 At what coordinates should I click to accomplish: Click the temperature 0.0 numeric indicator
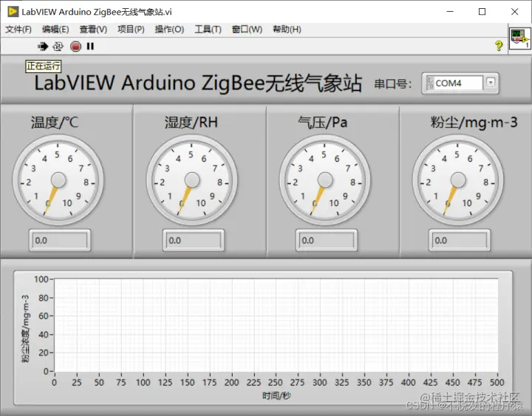(x=60, y=240)
